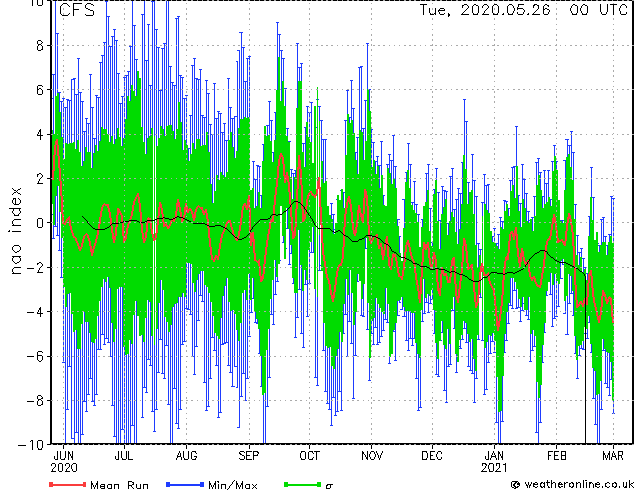
Task: Click the y-axis value -8
Action: (x=35, y=401)
